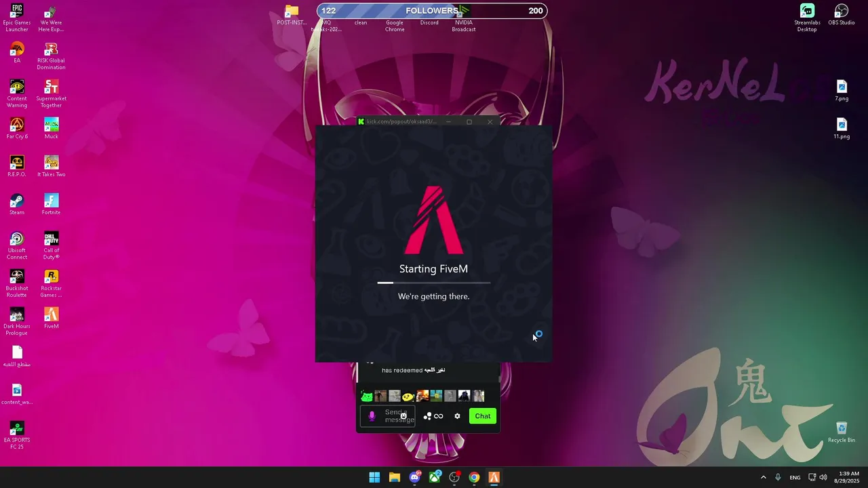Click the microphone tray icon
868x488 pixels.
coord(778,477)
